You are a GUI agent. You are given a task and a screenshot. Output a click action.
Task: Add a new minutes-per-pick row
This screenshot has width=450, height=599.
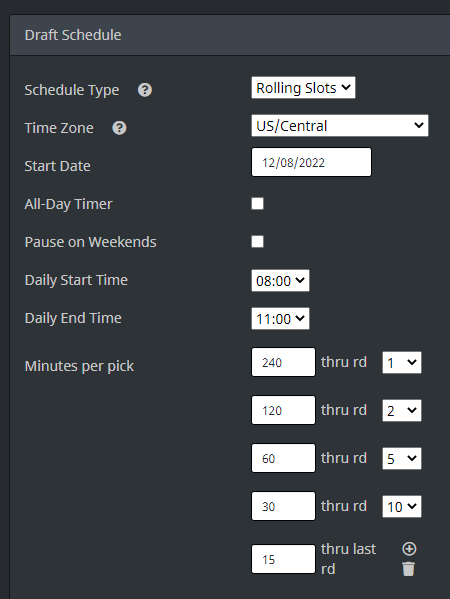[409, 549]
